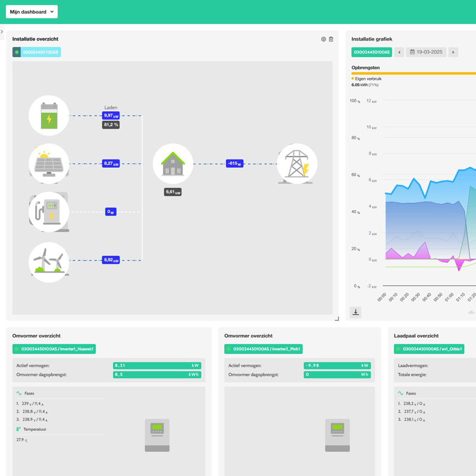Click the battery storage icon
476x476 pixels.
pos(49,115)
